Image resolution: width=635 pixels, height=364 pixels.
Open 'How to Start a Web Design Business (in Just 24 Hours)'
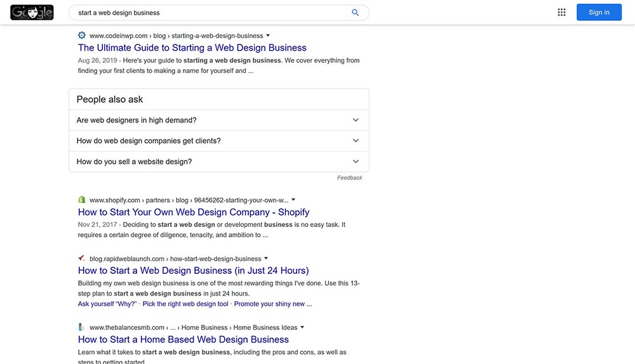coord(193,271)
